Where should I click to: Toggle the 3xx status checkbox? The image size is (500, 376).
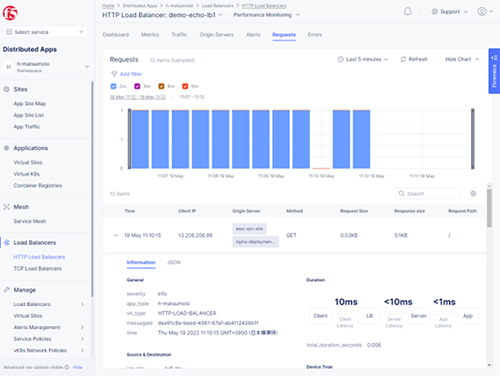(137, 86)
